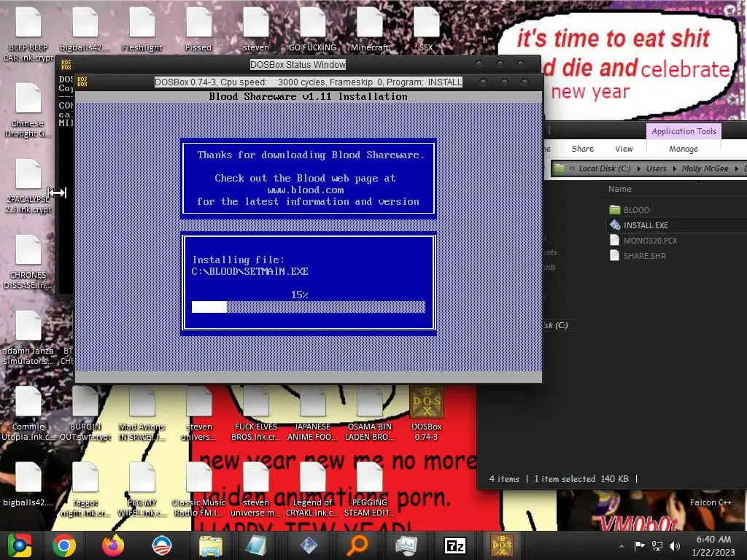747x560 pixels.
Task: Open network status icon in system tray
Action: pyautogui.click(x=657, y=545)
